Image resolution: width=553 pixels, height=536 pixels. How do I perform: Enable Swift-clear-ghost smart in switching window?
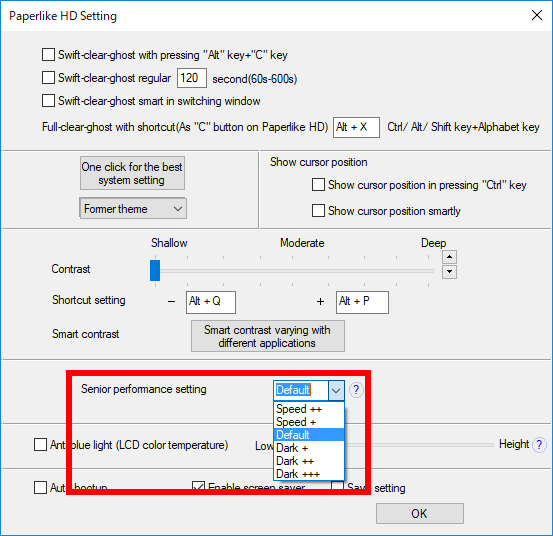click(x=48, y=100)
